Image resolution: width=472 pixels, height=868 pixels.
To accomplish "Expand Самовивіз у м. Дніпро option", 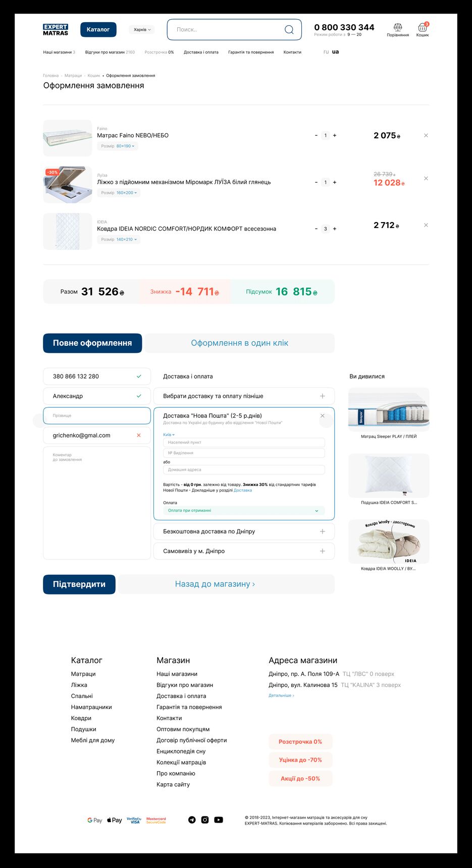I will [x=244, y=551].
